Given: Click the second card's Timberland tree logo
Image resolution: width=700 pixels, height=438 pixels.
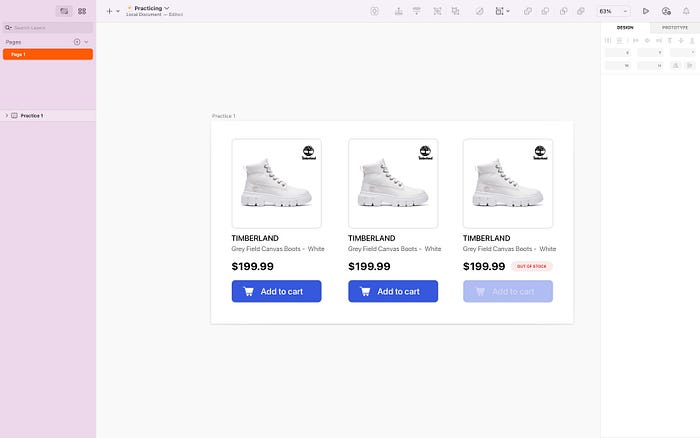Looking at the screenshot, I should [425, 152].
